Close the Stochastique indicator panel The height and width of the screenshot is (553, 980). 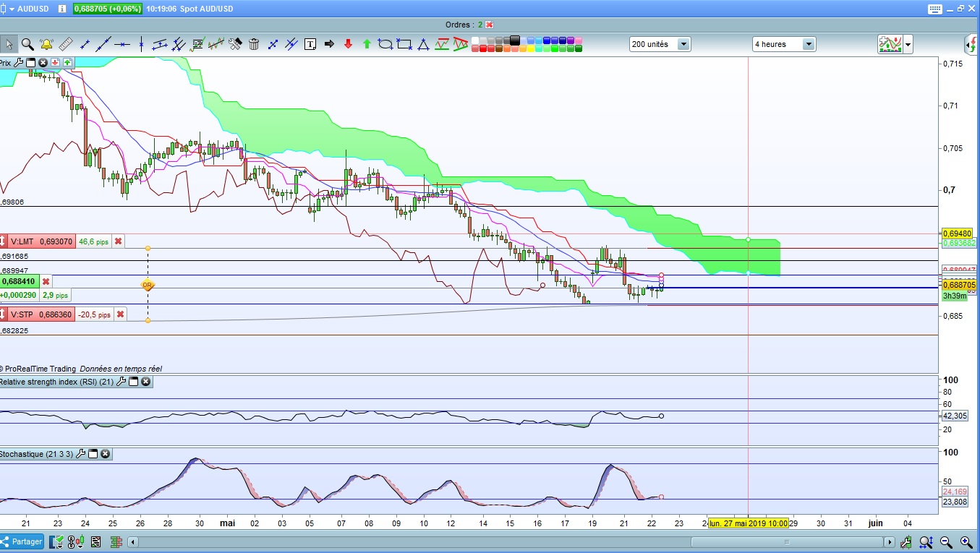click(x=106, y=454)
